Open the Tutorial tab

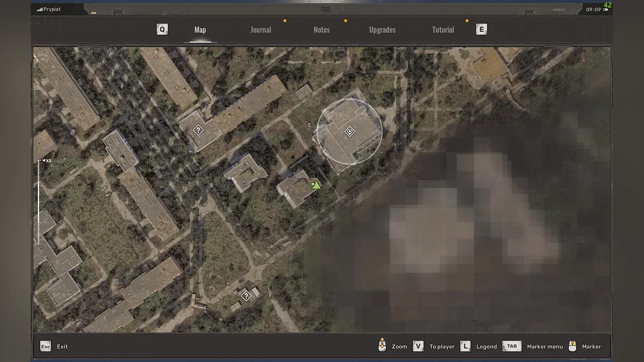coord(443,30)
